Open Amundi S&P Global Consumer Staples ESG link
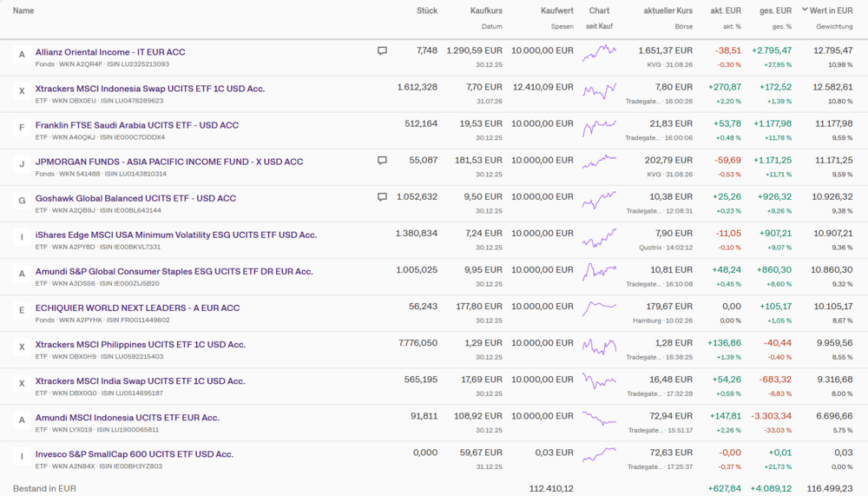Screen dimensions: 868x496 174,272
